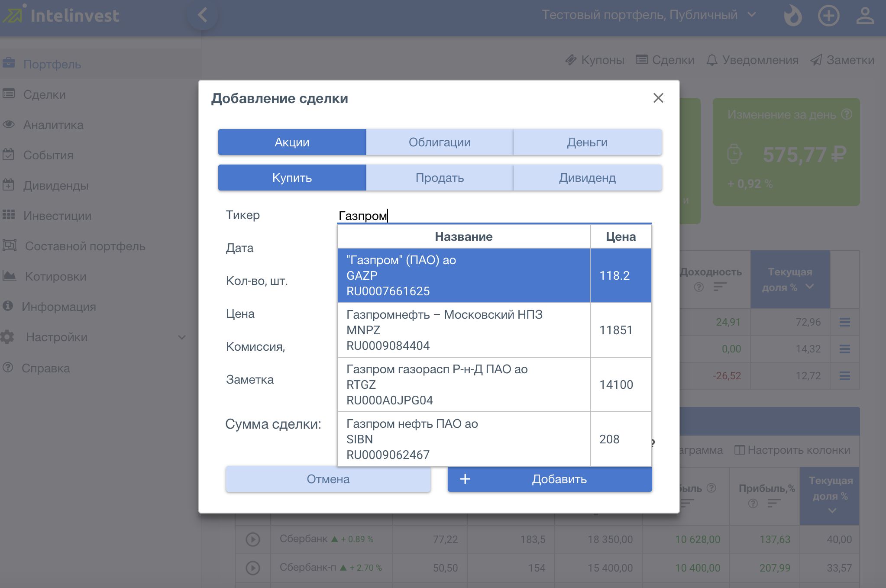Screen dimensions: 886x588
Task: Choose the Дивиденд operation tab
Action: pos(588,178)
